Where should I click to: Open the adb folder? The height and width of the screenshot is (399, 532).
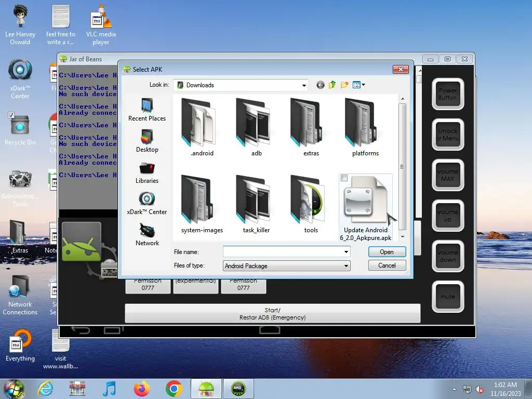coord(257,127)
